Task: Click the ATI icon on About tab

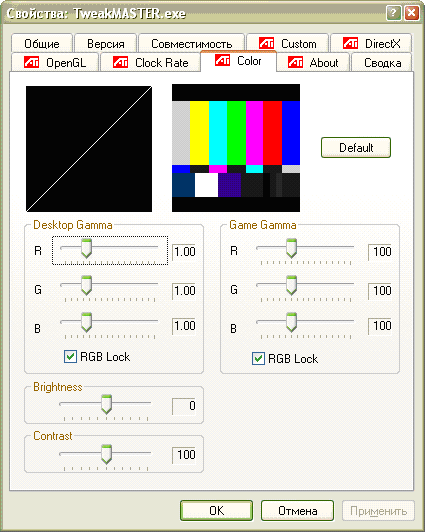Action: click(295, 62)
